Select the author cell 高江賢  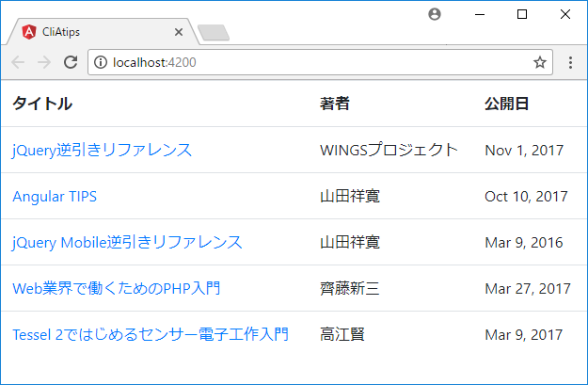342,335
